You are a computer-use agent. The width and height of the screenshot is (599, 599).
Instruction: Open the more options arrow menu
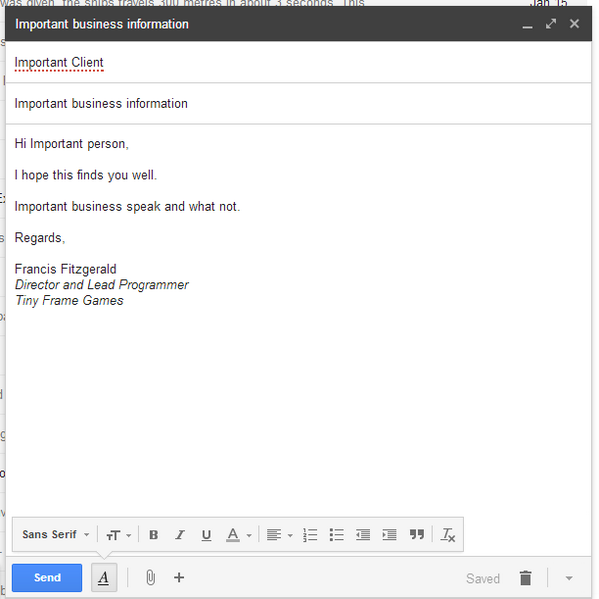[569, 578]
